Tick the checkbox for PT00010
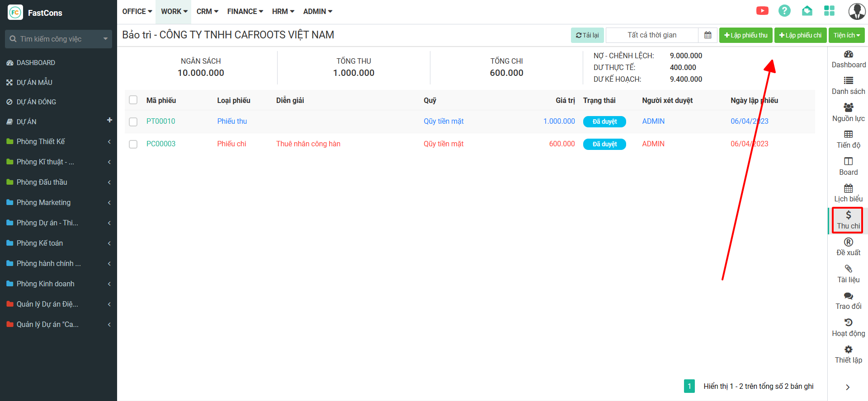 click(x=133, y=122)
